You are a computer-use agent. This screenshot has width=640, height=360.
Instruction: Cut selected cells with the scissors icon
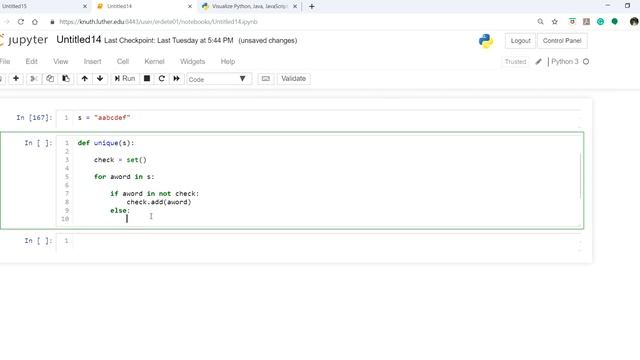(34, 78)
